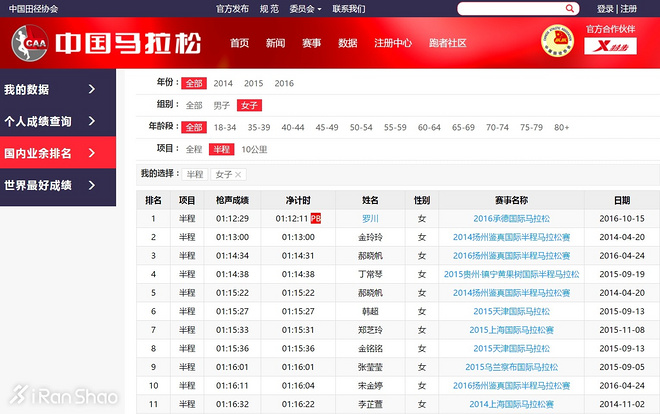This screenshot has height=414, width=660.
Task: Click 世界最好成绩 sidebar item
Action: click(58, 185)
